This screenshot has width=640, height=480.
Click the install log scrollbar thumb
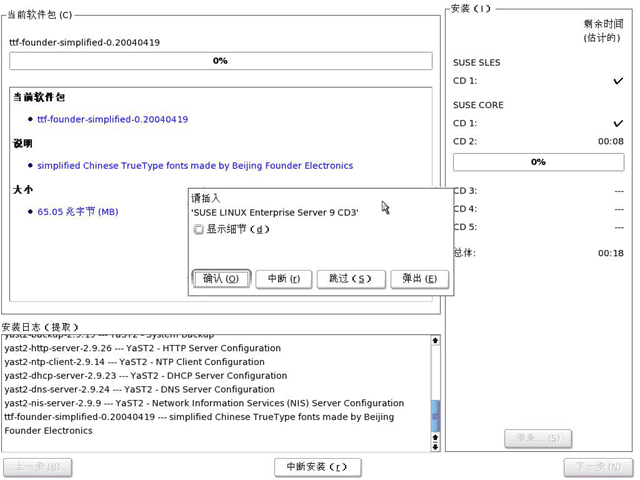click(436, 416)
